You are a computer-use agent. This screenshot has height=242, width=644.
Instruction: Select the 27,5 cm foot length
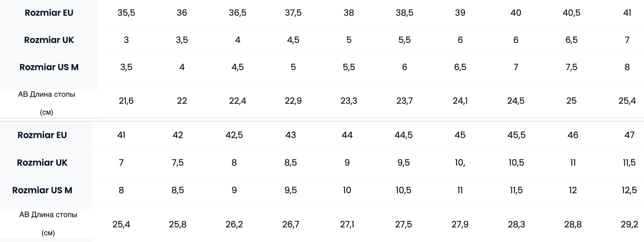point(403,224)
